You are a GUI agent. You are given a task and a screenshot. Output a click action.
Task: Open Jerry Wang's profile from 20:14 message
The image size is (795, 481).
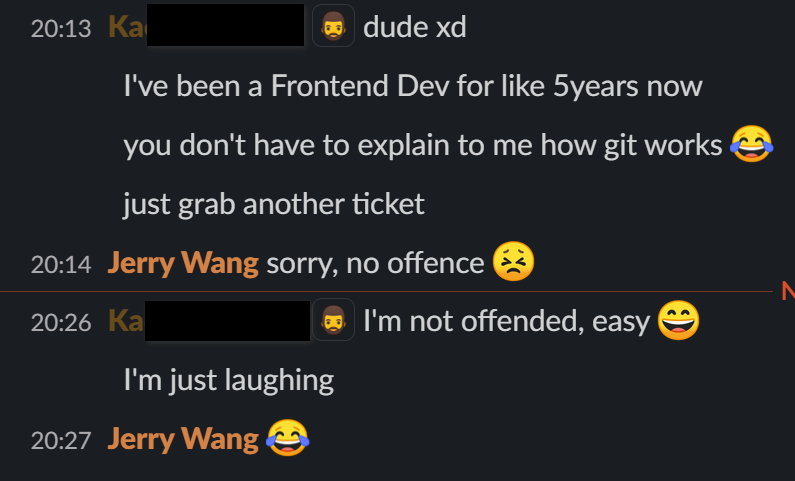tap(183, 263)
